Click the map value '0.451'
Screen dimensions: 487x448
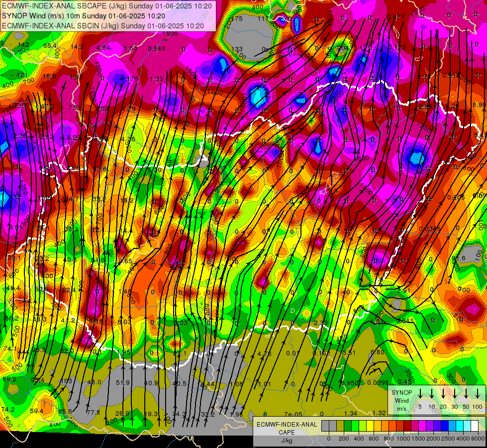tap(406, 382)
